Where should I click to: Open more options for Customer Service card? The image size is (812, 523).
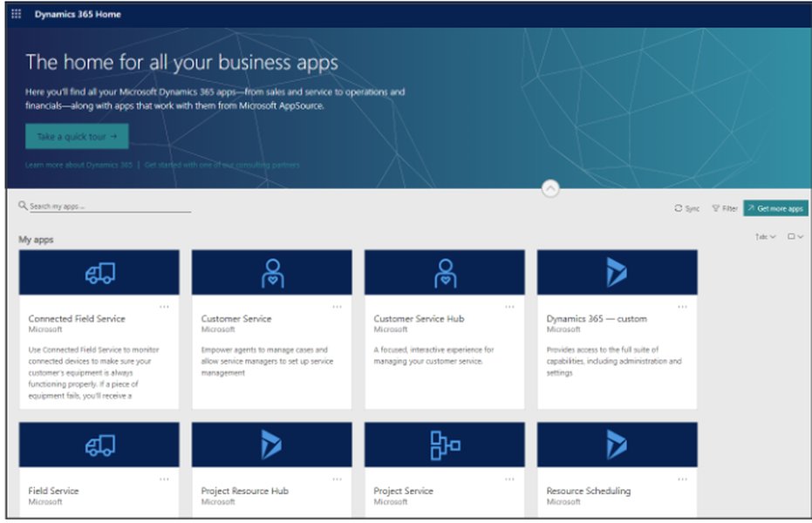(x=338, y=307)
